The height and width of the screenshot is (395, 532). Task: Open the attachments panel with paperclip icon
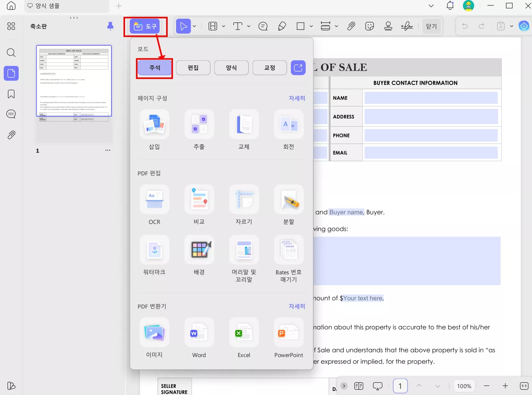[x=11, y=135]
